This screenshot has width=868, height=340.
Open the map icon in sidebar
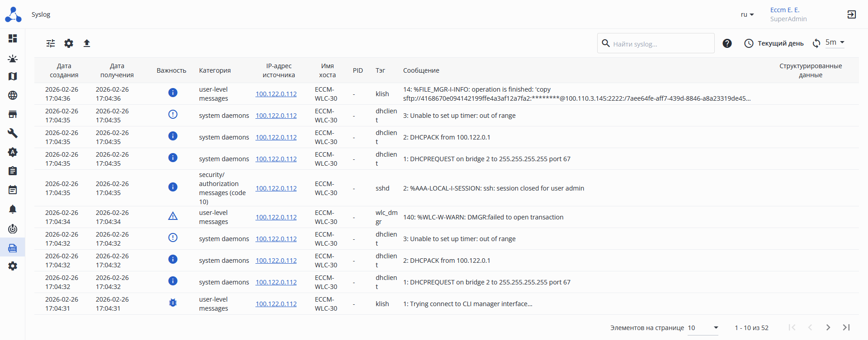click(13, 76)
